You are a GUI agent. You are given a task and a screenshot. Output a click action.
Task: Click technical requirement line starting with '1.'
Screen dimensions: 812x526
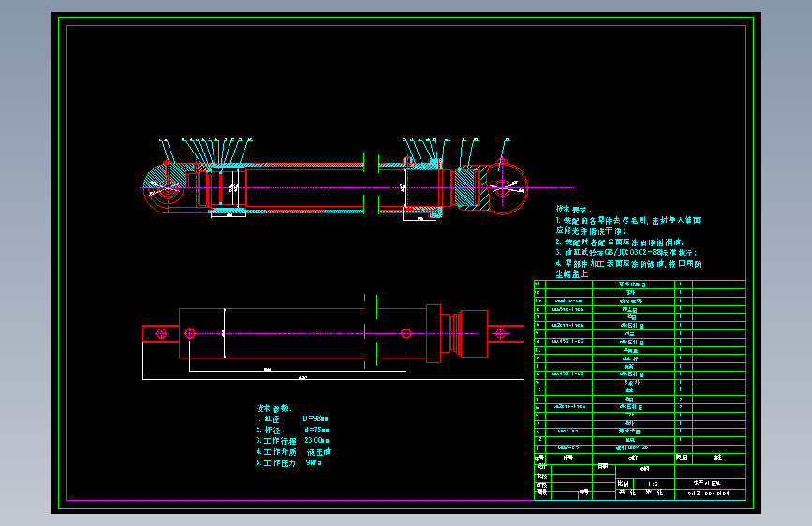(x=628, y=220)
